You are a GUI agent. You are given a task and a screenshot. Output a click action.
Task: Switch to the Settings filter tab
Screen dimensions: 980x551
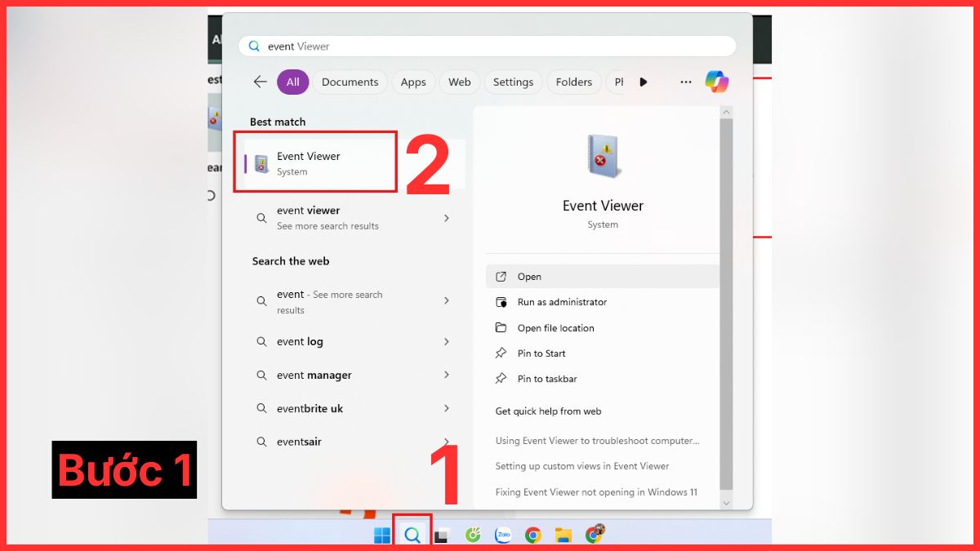[x=513, y=82]
